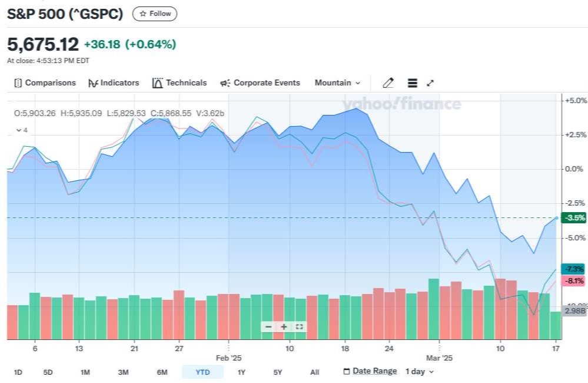Reset chart zoom to home view

pos(299,327)
